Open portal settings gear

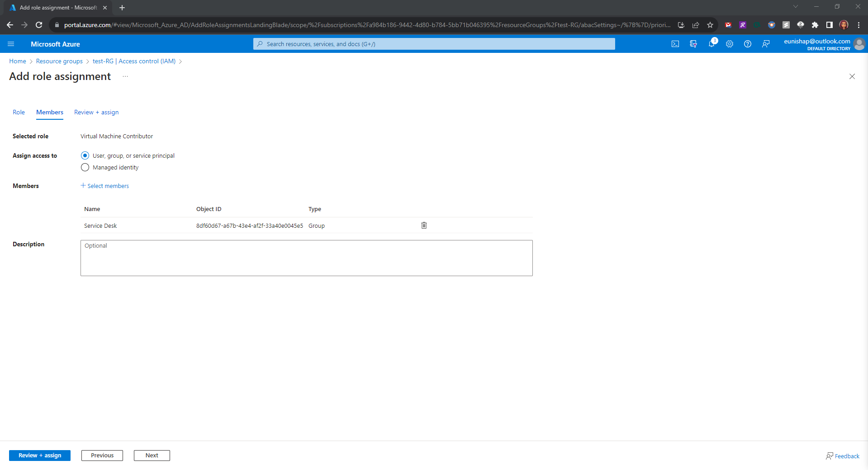pyautogui.click(x=730, y=44)
